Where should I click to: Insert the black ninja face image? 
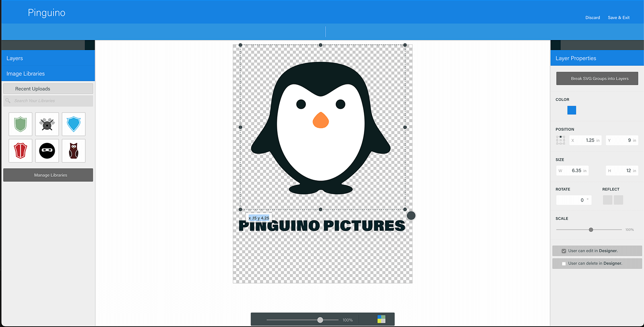click(47, 151)
